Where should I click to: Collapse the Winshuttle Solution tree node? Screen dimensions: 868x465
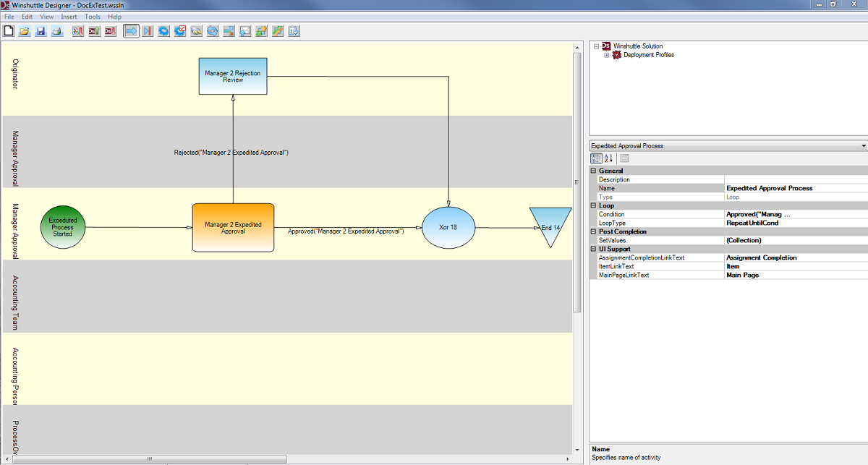(x=597, y=46)
